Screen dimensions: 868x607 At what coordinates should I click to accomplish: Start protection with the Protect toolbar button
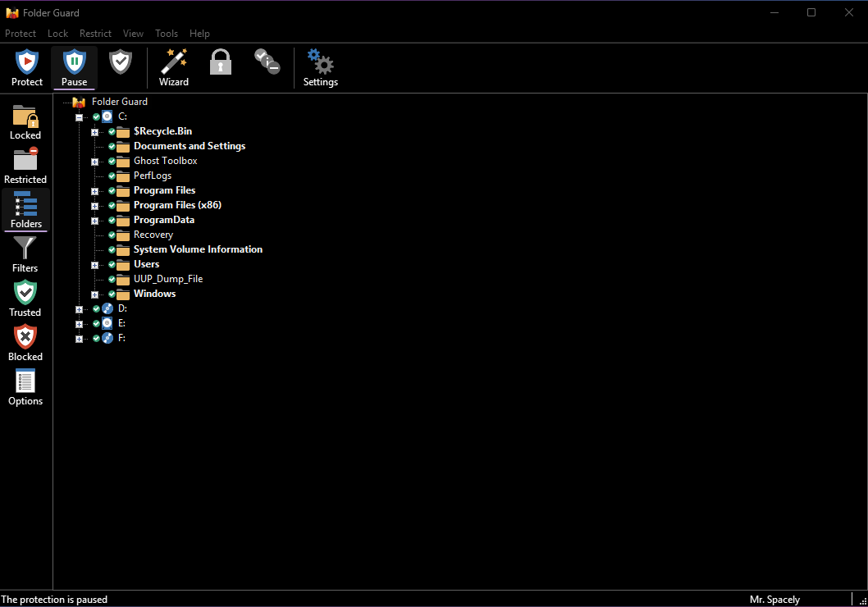(x=26, y=68)
